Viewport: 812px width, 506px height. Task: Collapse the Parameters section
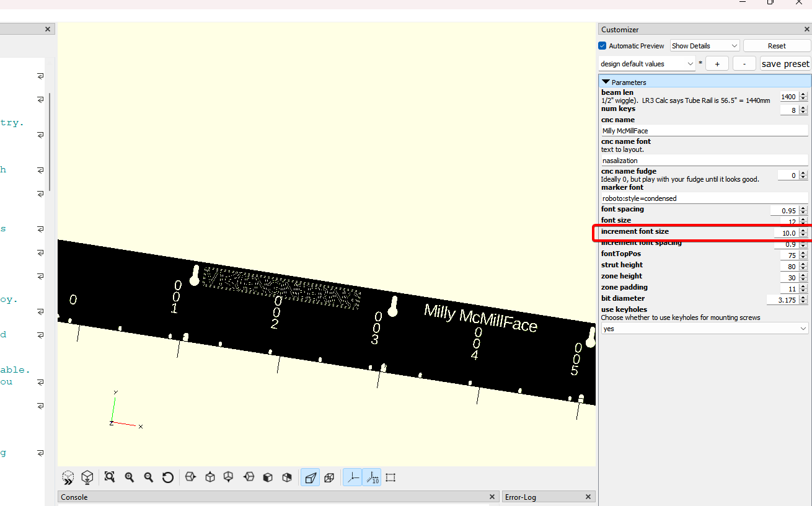606,81
